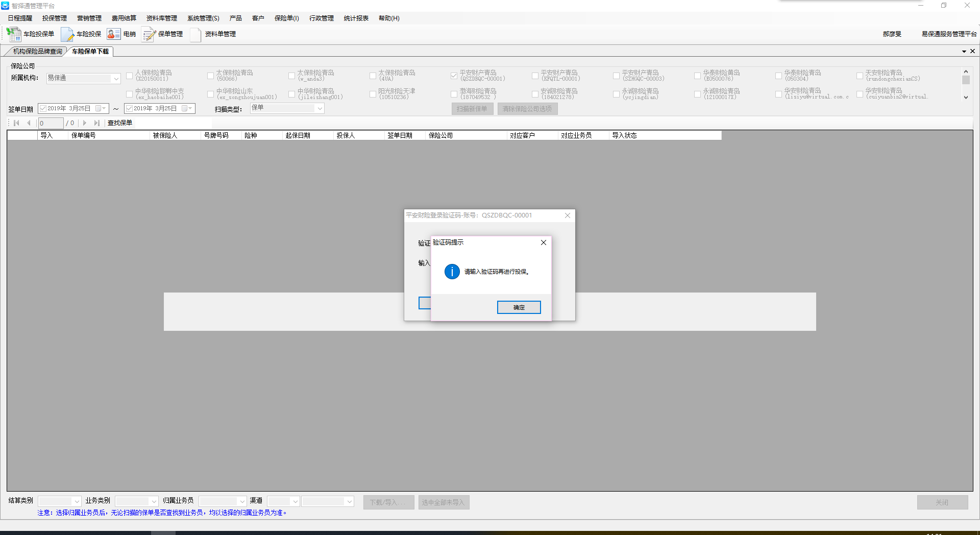This screenshot has height=535, width=980.
Task: Tick the 安诚财险青岛 (184021278) checkbox
Action: [535, 94]
